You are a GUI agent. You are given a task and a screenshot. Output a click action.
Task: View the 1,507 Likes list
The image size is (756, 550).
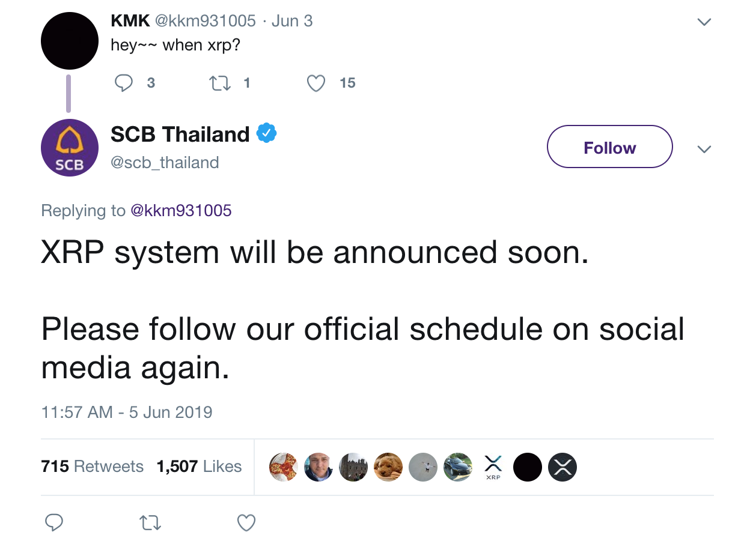199,467
